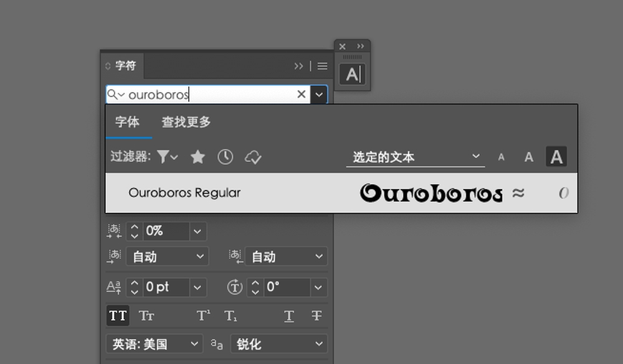623x364 pixels.
Task: Click the Ouroboros font preview sample
Action: click(431, 194)
